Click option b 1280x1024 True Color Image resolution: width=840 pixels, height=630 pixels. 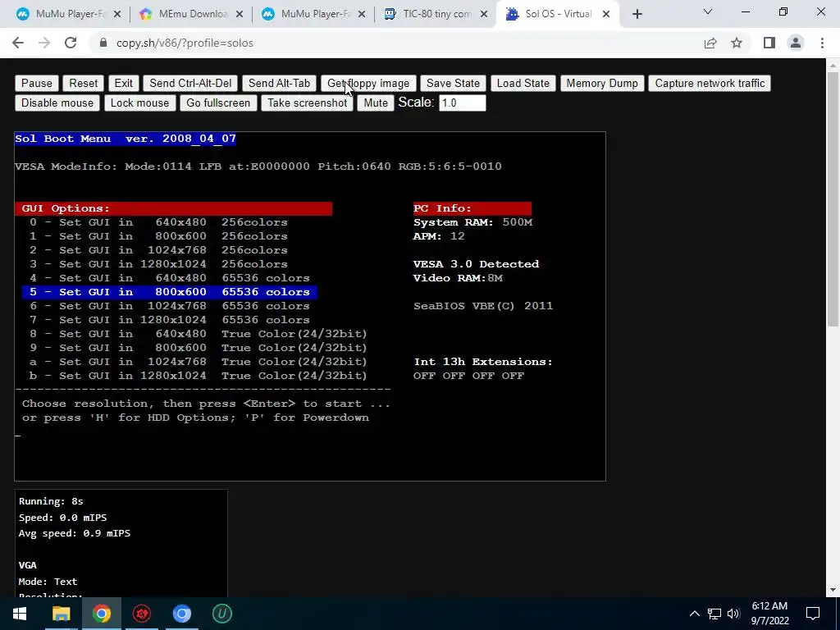199,376
